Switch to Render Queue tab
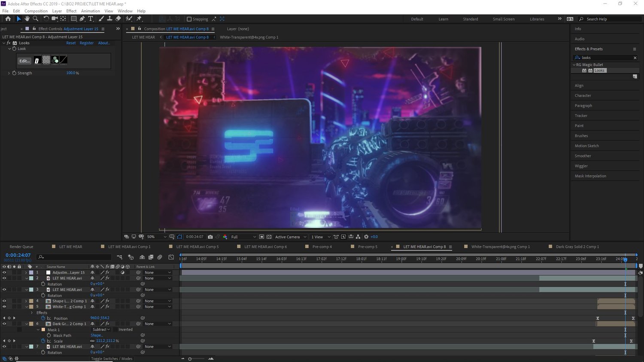 [x=21, y=246]
